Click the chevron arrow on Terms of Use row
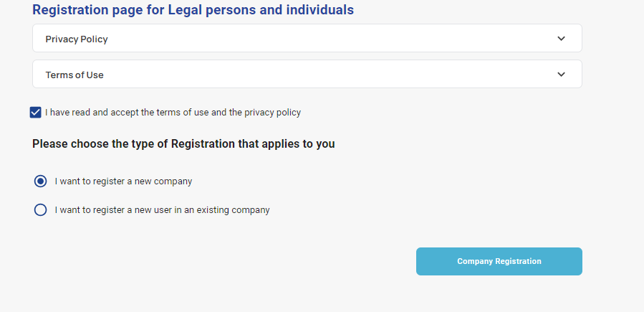 coord(561,75)
